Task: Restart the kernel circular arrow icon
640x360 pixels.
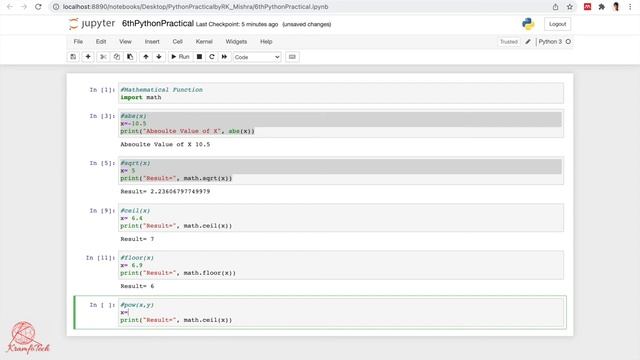Action: coord(211,57)
